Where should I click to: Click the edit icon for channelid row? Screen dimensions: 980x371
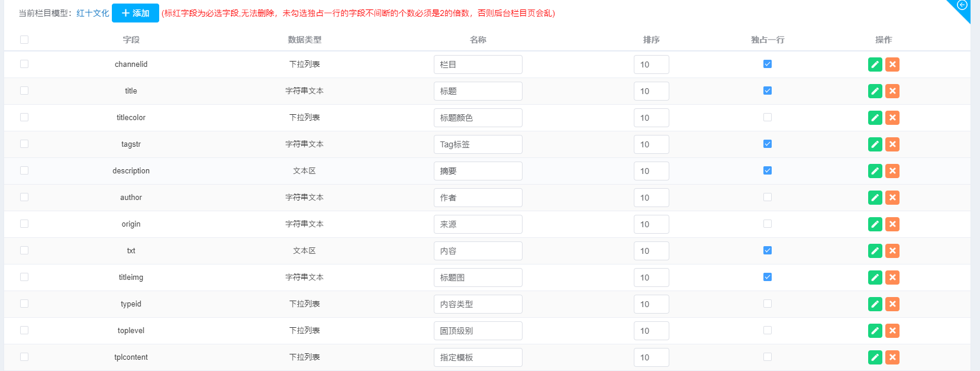[x=875, y=64]
